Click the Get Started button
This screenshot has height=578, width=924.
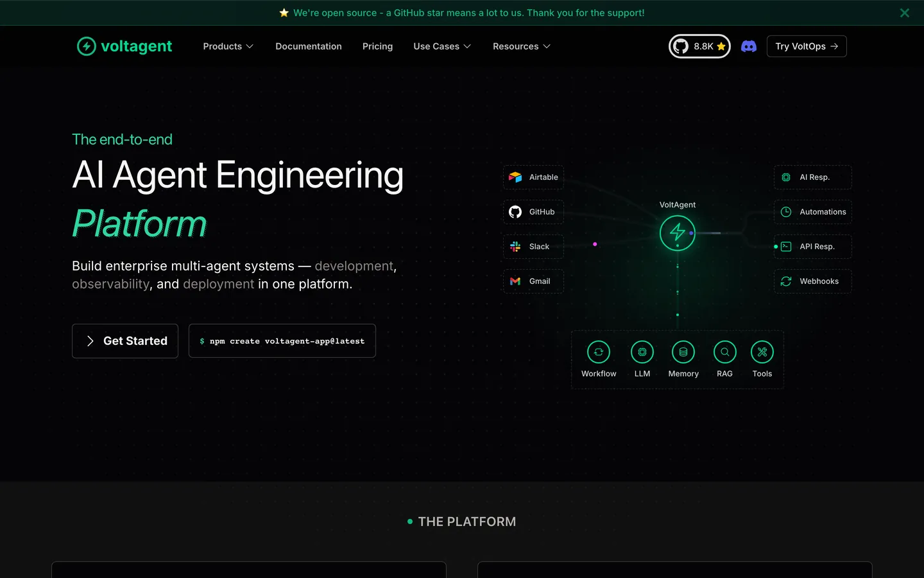coord(125,341)
